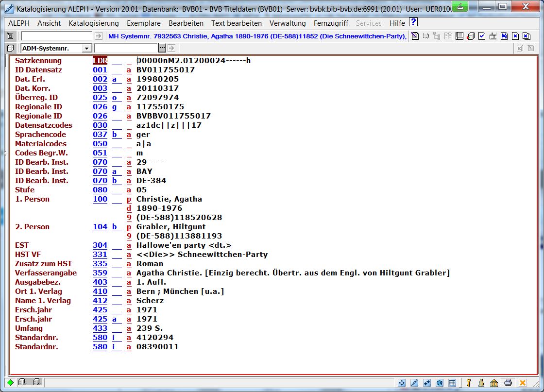Open the Katalogisierung menu

tap(93, 23)
